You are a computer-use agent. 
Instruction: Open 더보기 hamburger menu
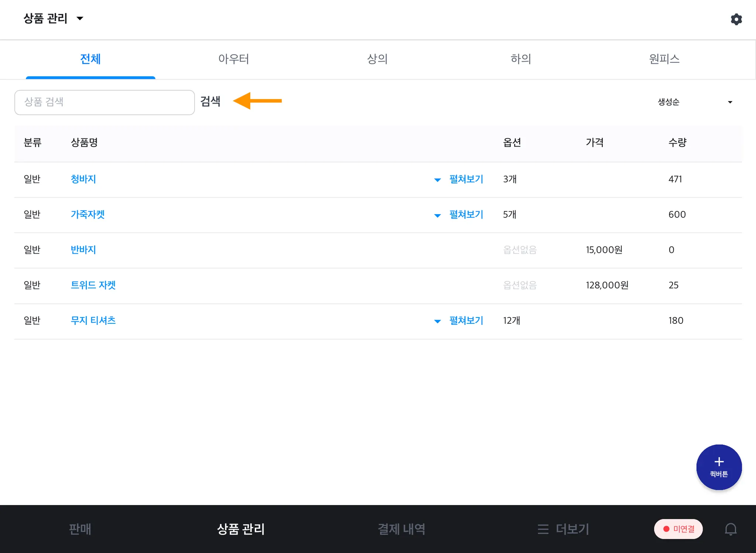pyautogui.click(x=563, y=529)
